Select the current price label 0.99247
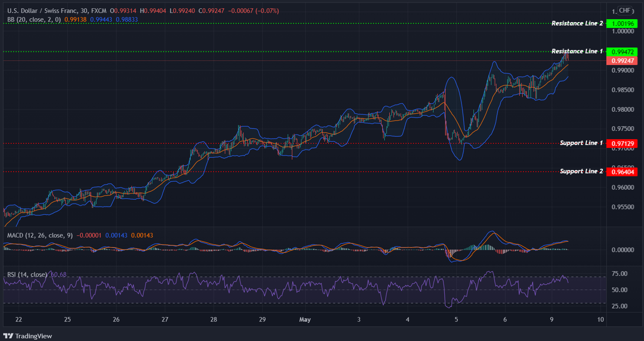Image resolution: width=644 pixels, height=341 pixels. pos(623,61)
